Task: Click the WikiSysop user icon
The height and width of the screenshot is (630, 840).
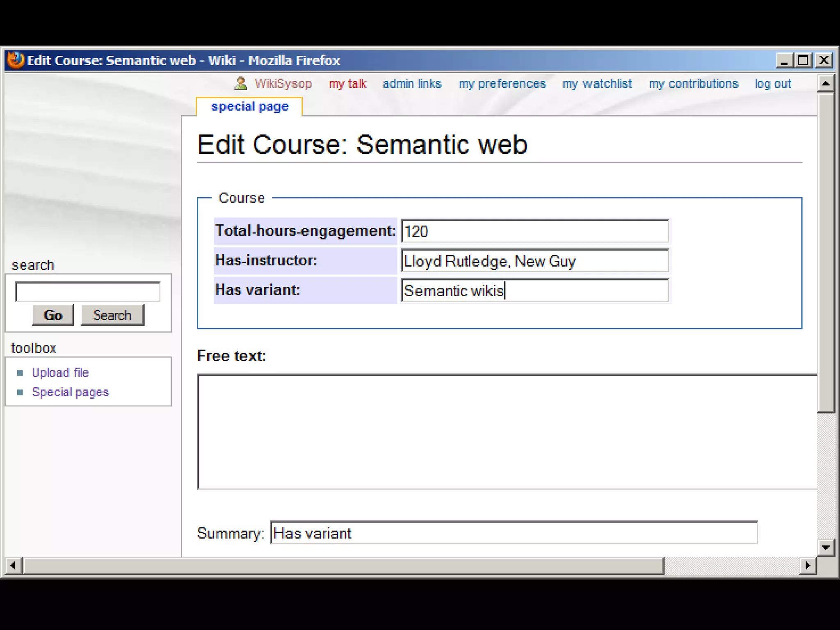Action: pos(241,84)
